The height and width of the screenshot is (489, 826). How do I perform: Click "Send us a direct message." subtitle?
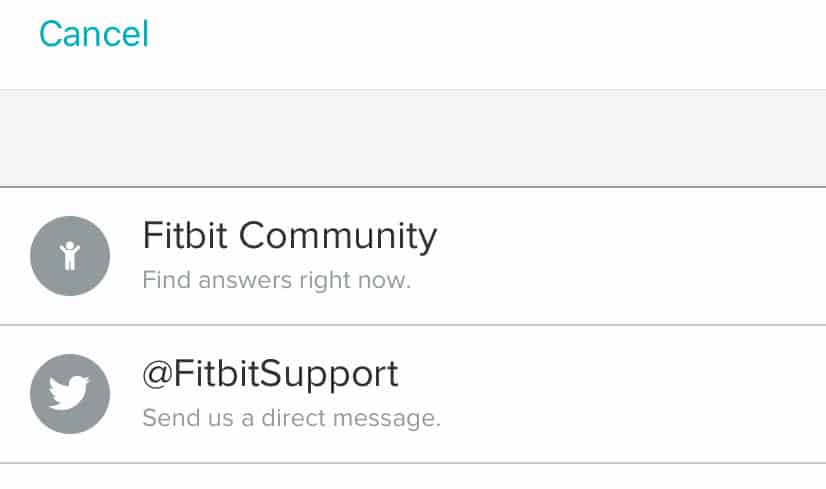coord(291,417)
